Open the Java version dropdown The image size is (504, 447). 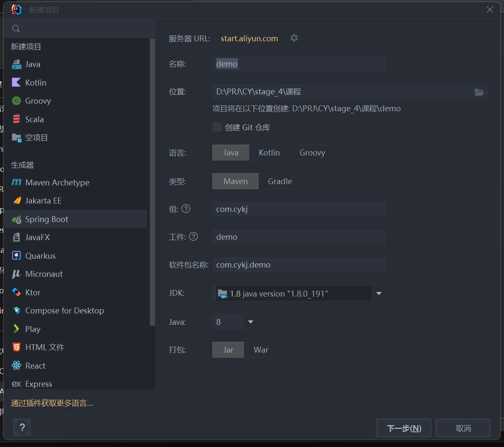point(250,322)
